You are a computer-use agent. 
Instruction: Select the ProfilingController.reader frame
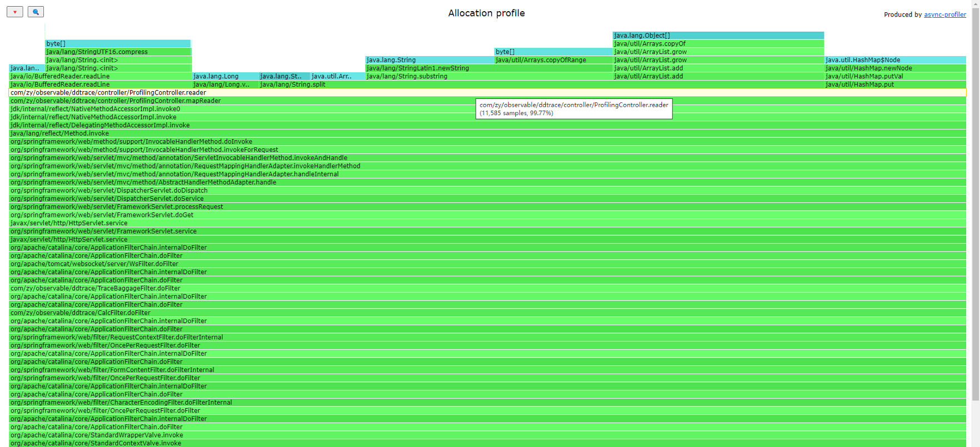[487, 93]
